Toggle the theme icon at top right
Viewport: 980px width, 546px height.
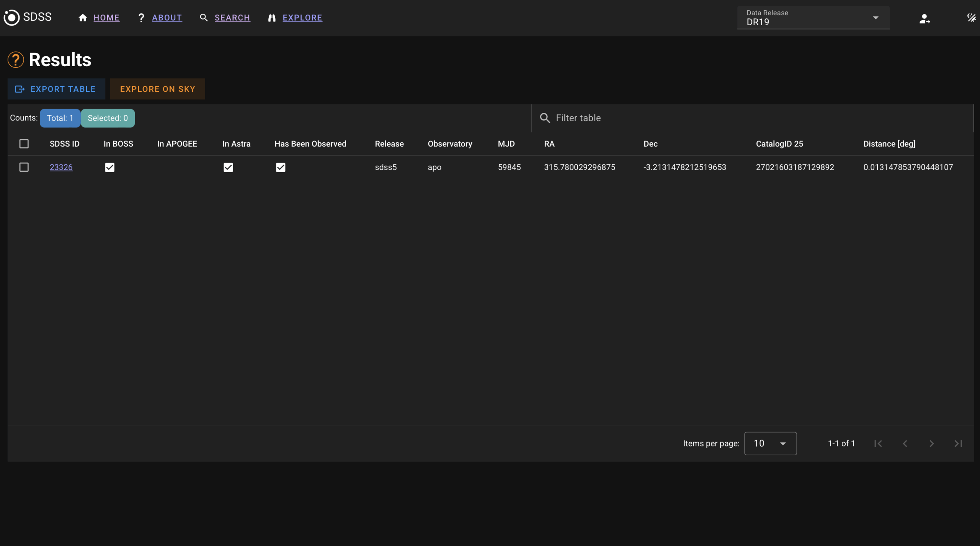click(971, 18)
